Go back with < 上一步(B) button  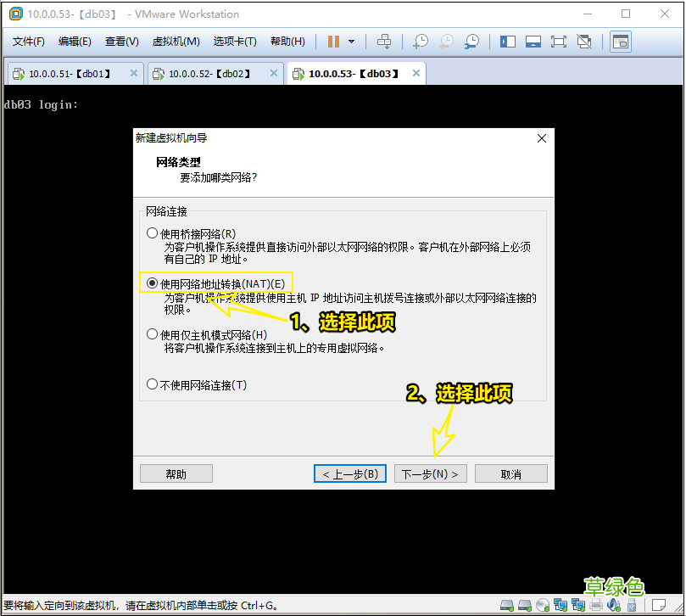point(350,473)
